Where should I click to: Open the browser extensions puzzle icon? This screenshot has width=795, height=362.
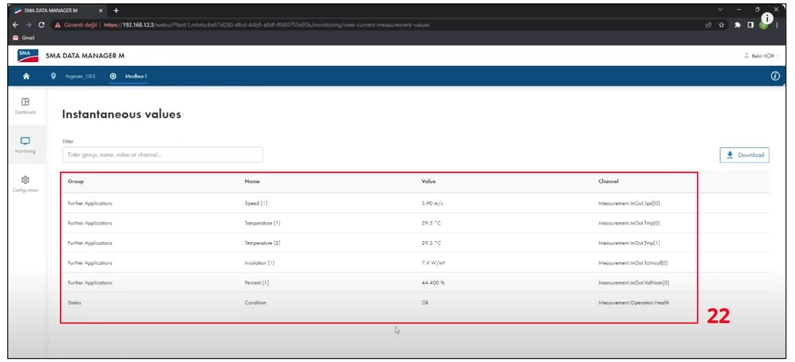pyautogui.click(x=737, y=24)
